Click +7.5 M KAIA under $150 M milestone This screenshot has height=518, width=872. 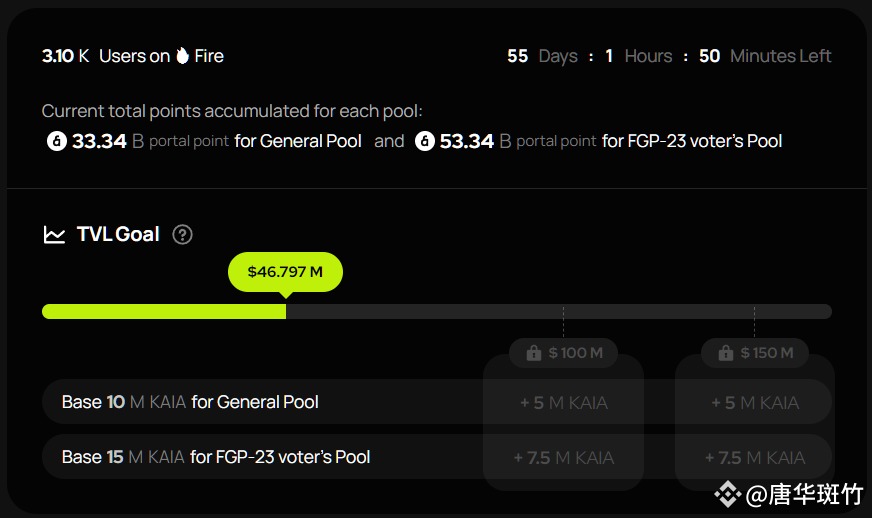[755, 457]
